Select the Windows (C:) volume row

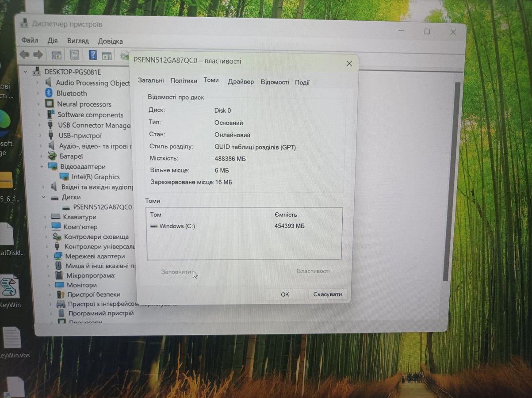click(x=177, y=226)
